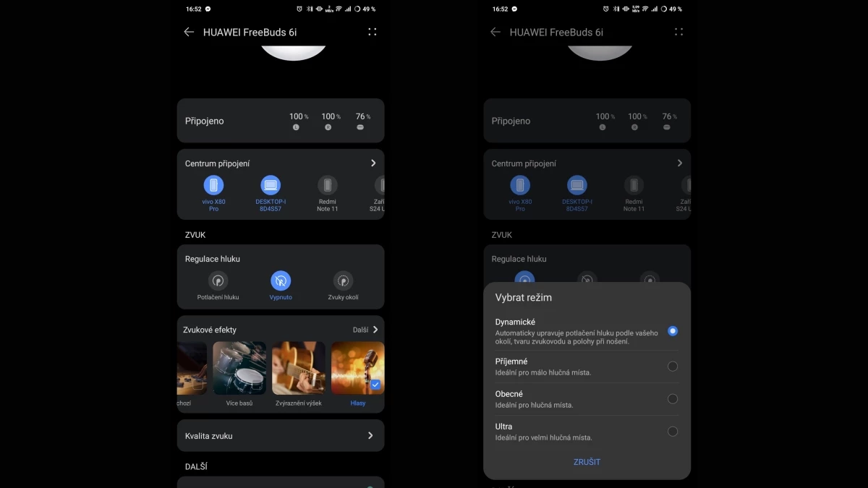Choose Vypnuto noise control off icon
868x488 pixels.
(281, 281)
